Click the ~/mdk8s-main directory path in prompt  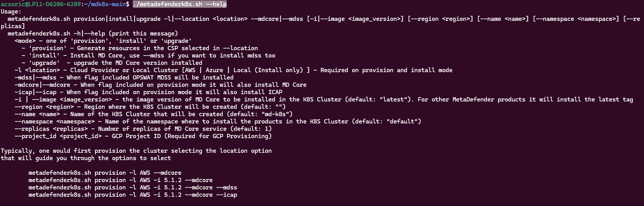pyautogui.click(x=105, y=4)
